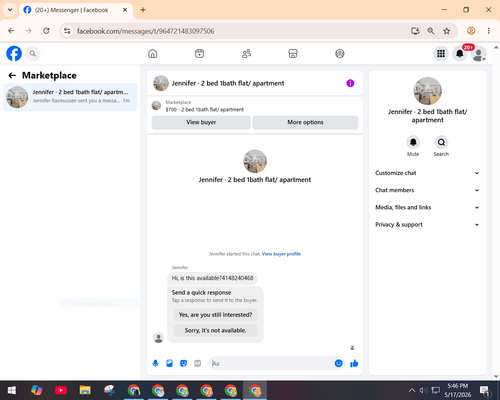500x400 pixels.
Task: Open the Facebook search magnifier
Action: click(33, 53)
